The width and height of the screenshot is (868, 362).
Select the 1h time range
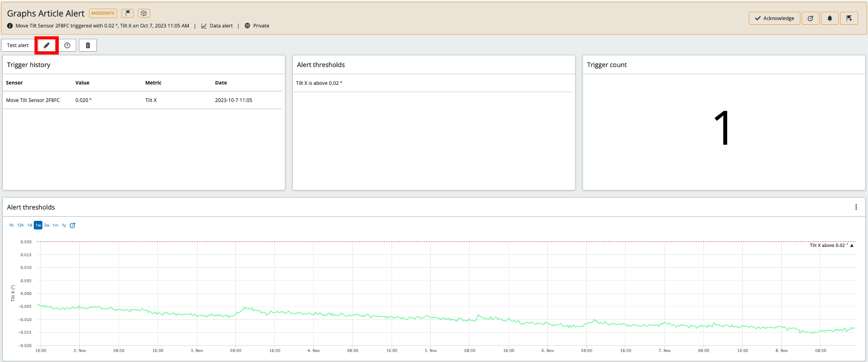pyautogui.click(x=11, y=225)
